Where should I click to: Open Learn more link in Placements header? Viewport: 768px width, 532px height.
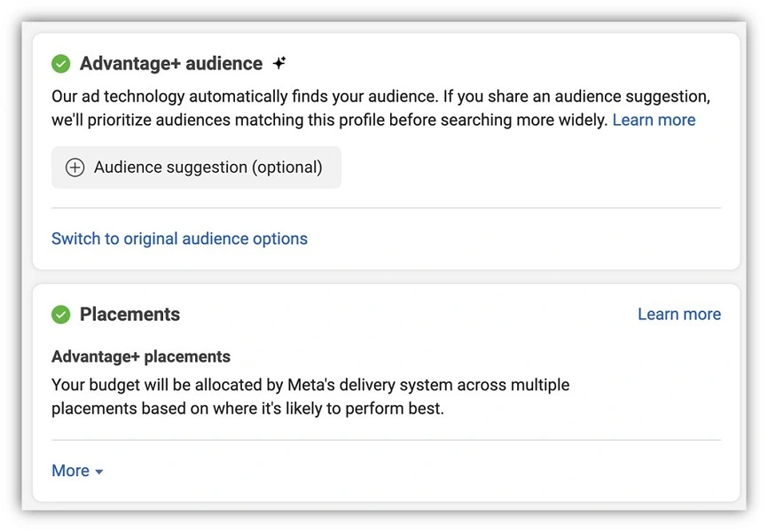point(678,314)
